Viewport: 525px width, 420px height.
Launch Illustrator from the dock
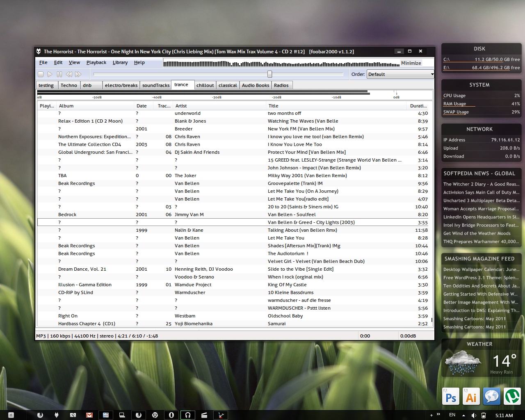pyautogui.click(x=471, y=396)
